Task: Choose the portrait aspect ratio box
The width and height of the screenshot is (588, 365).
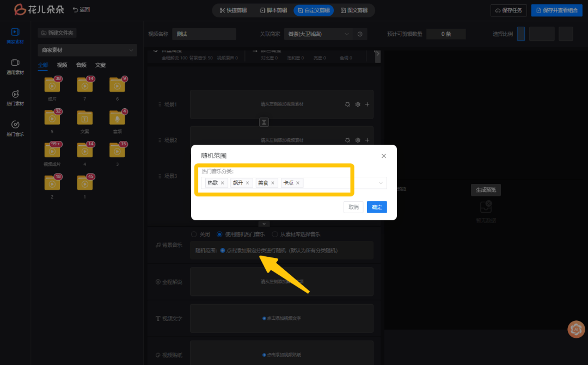Action: pyautogui.click(x=521, y=34)
